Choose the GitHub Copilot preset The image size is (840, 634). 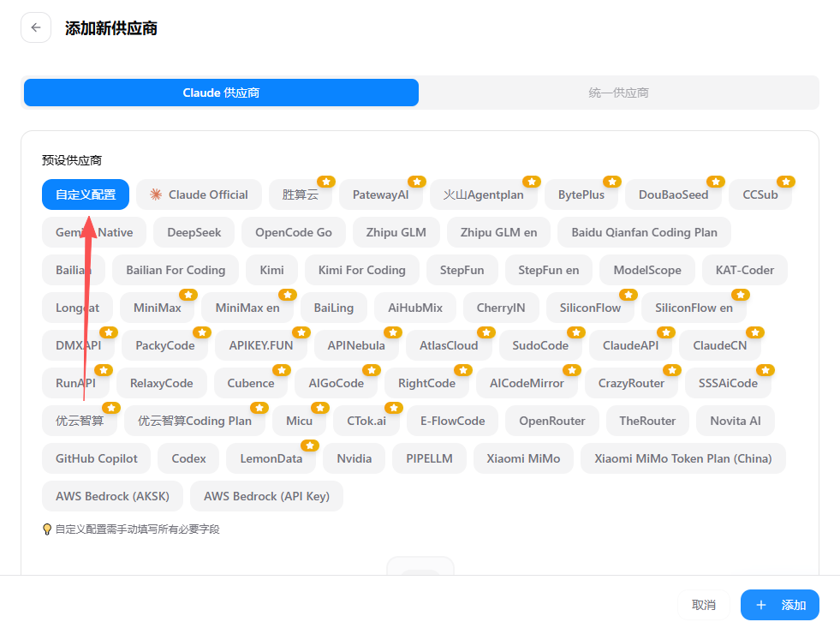click(x=97, y=458)
